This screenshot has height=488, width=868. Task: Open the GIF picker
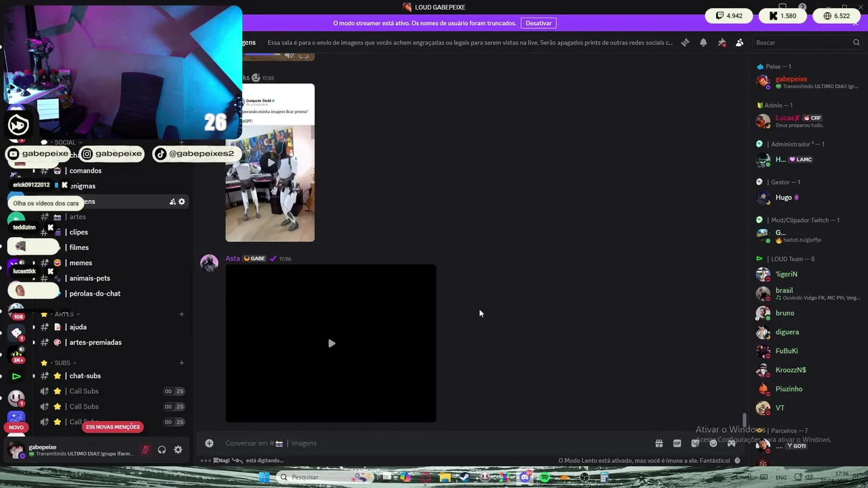677,443
